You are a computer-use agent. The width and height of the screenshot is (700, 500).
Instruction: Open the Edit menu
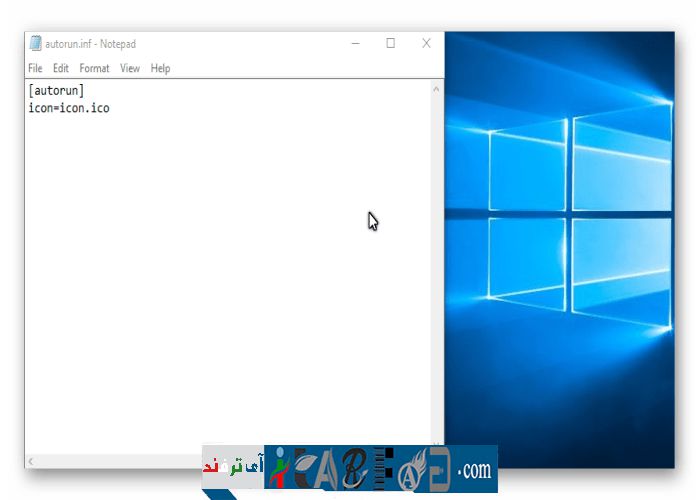pos(61,68)
